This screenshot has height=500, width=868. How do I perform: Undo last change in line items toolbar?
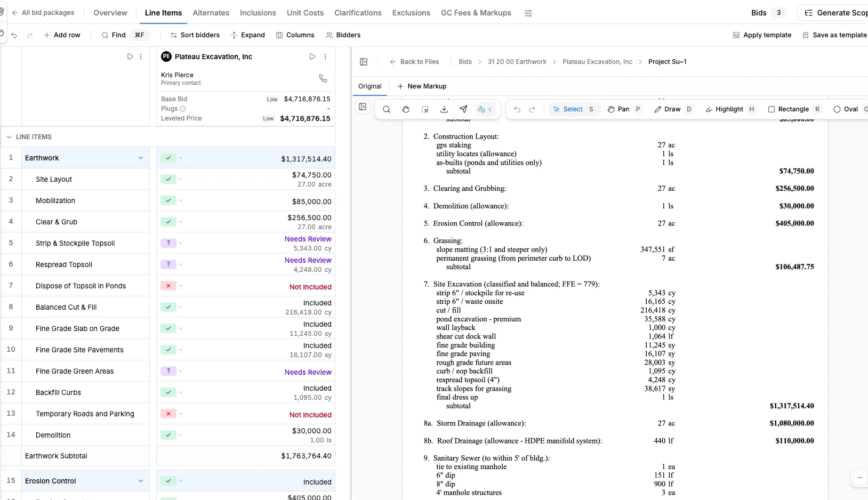[x=14, y=35]
